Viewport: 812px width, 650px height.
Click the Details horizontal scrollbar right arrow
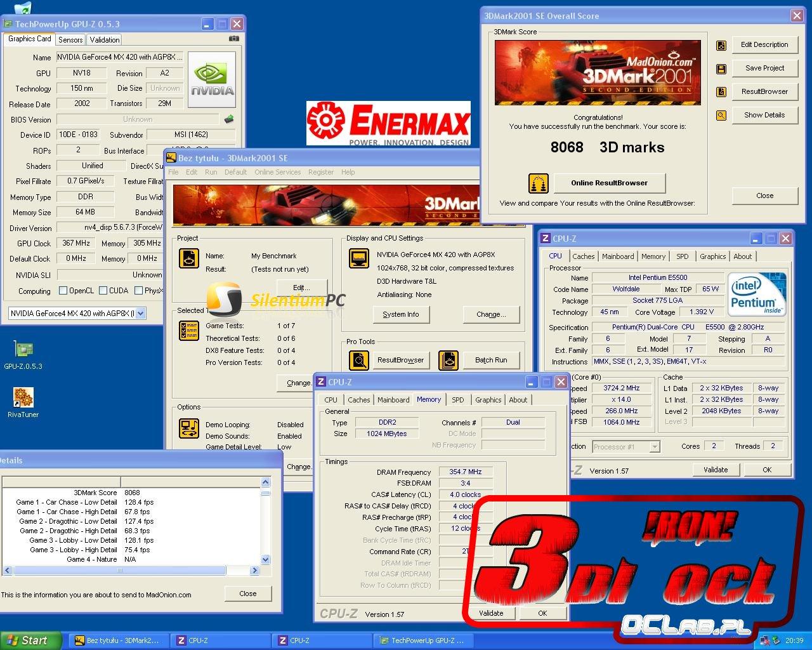[254, 570]
